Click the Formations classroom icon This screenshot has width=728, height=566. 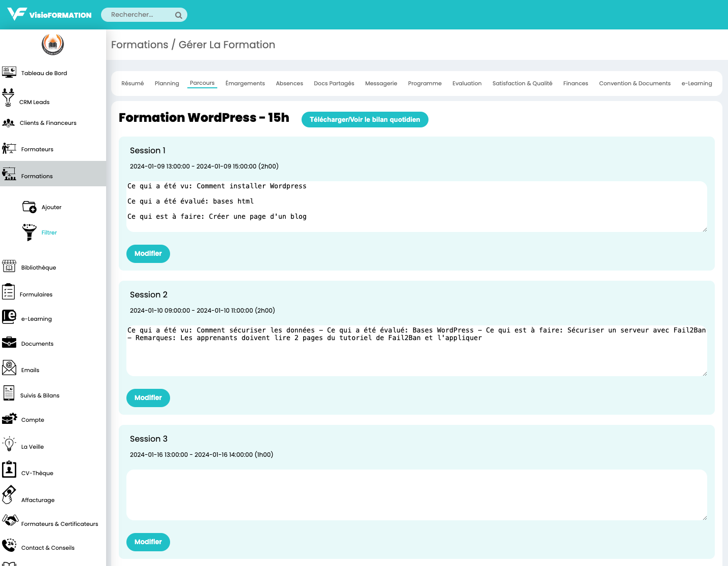tap(9, 174)
